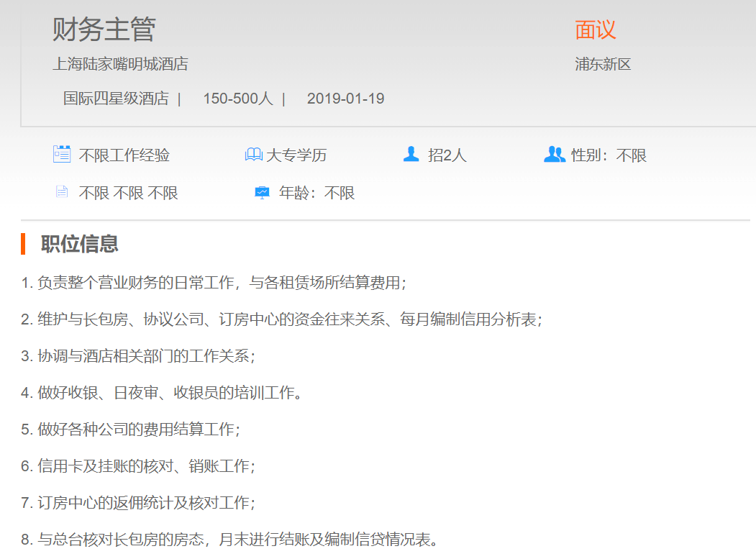Click the 2019-01-19 posting date
Screen dimensions: 756x559
click(x=345, y=99)
